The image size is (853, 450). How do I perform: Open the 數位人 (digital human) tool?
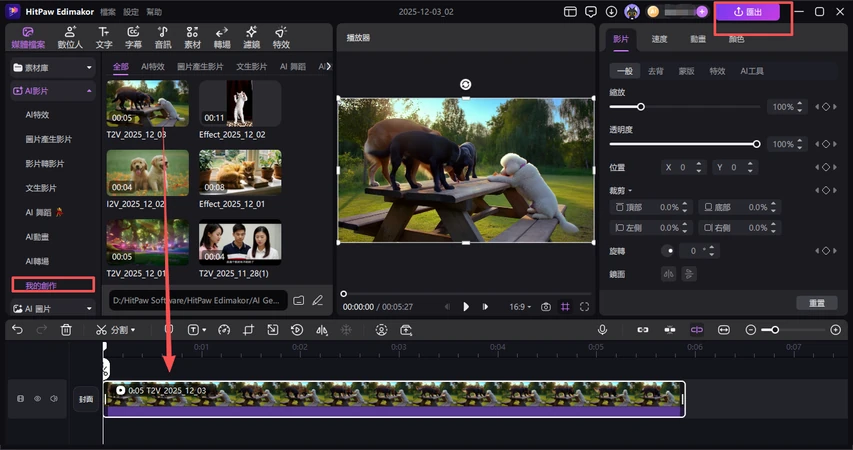click(x=71, y=38)
